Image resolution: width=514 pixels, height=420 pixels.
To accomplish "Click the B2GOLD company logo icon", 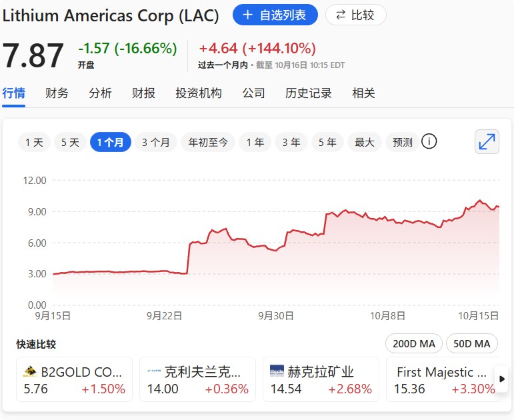I will point(29,371).
